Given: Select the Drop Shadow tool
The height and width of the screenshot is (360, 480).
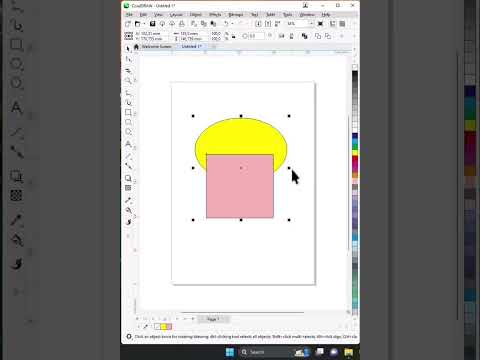Looking at the screenshot, I should tap(128, 178).
